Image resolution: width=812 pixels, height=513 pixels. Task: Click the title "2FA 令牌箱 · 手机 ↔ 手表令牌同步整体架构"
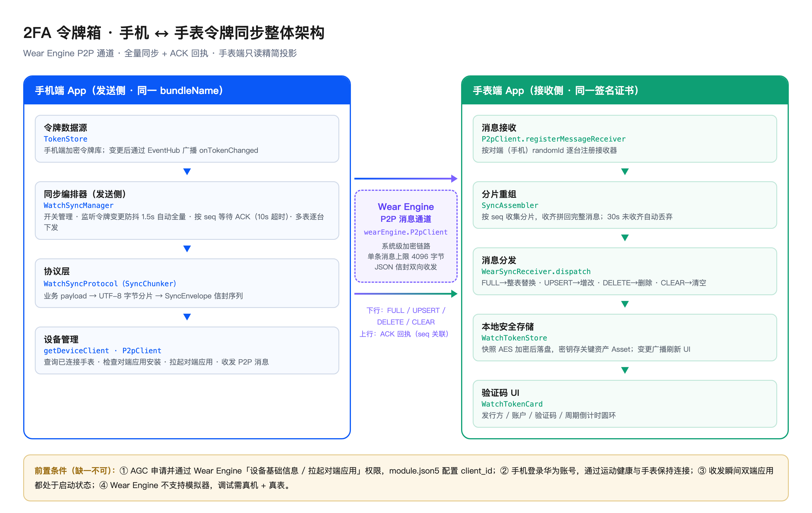tap(174, 33)
